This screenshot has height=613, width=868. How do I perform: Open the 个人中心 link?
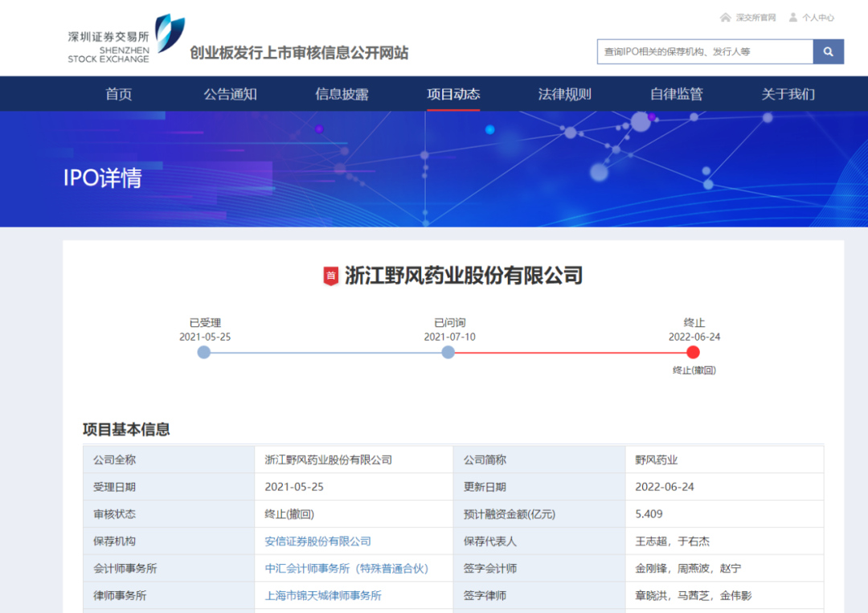tap(818, 18)
